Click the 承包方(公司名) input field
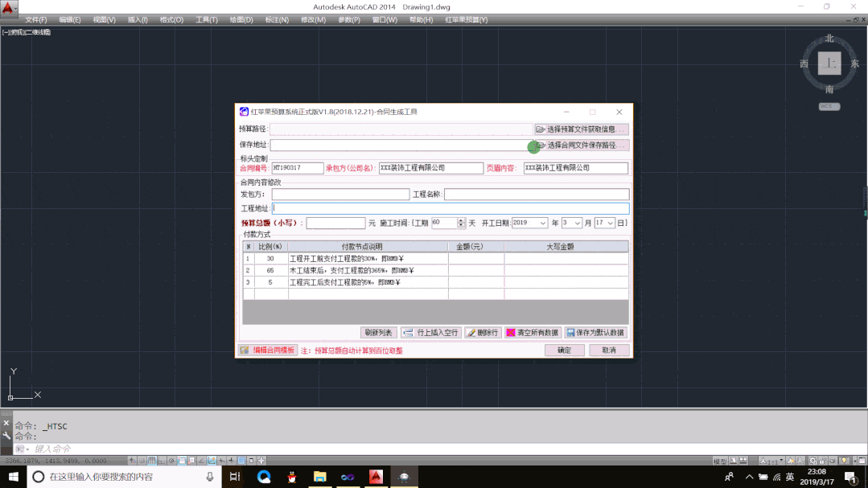Viewport: 868px width, 488px height. pyautogui.click(x=430, y=168)
